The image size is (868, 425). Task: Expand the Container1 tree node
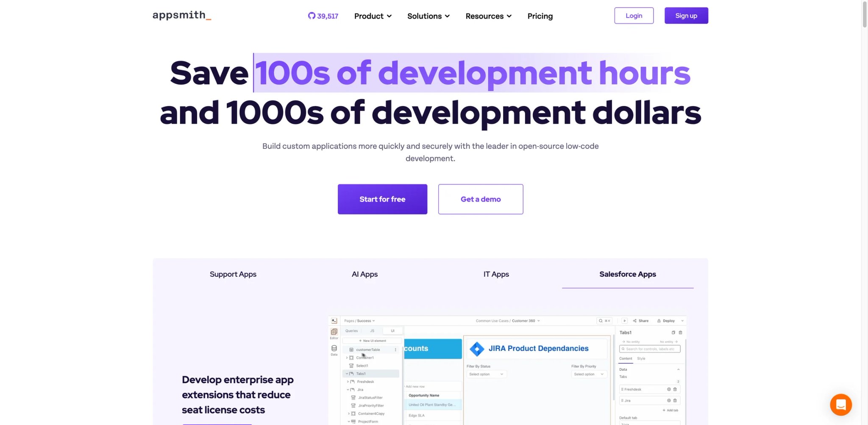click(x=347, y=358)
